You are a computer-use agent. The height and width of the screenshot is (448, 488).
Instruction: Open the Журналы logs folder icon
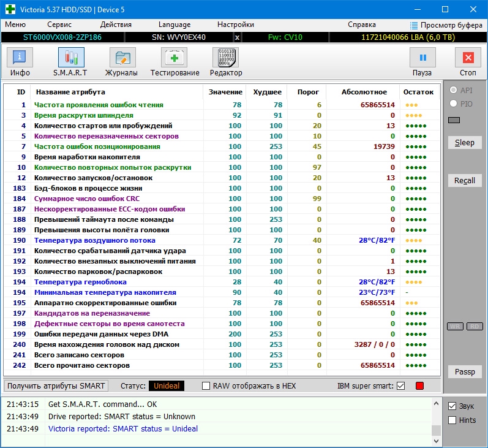(122, 58)
